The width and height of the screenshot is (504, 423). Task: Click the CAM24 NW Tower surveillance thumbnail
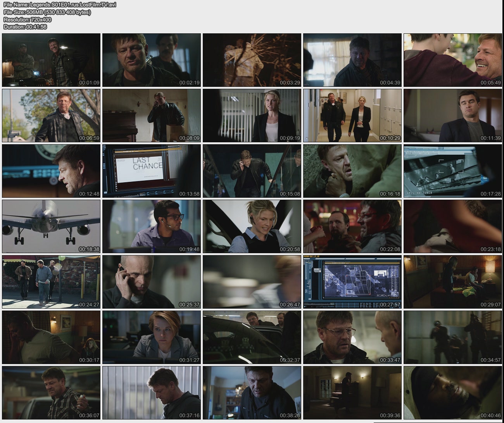452,171
